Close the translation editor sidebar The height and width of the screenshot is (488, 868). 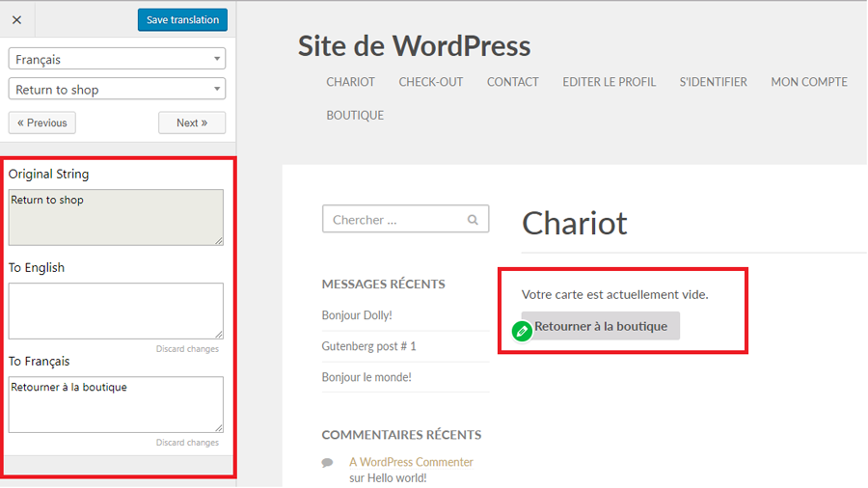coord(17,20)
